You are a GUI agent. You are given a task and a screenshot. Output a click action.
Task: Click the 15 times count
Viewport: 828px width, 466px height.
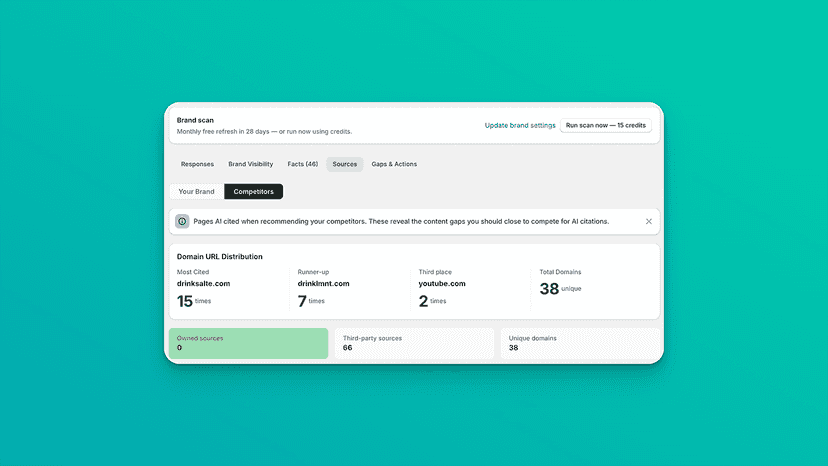[x=193, y=301]
